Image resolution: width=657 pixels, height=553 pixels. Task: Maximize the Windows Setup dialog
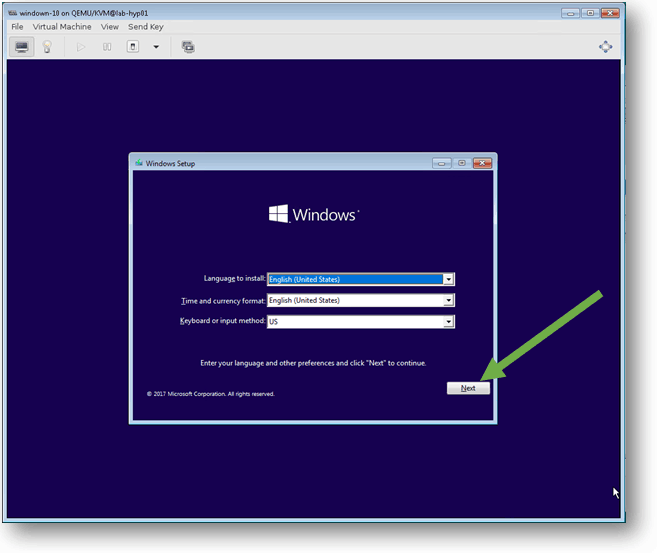(x=462, y=163)
